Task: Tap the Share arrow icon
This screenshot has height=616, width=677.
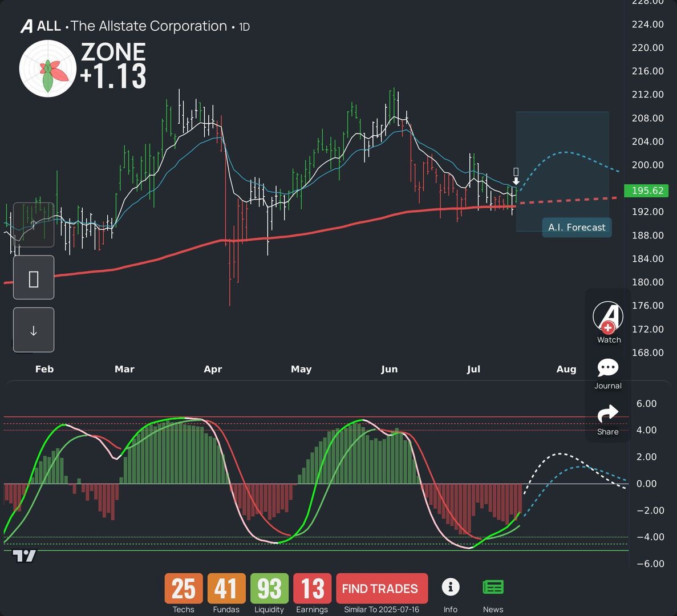Action: point(607,414)
